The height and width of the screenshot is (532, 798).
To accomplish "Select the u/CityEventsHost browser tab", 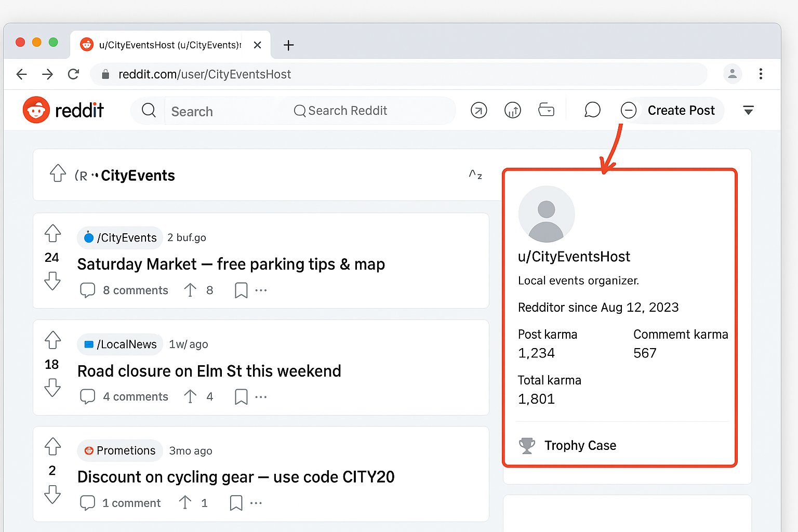I will point(170,45).
